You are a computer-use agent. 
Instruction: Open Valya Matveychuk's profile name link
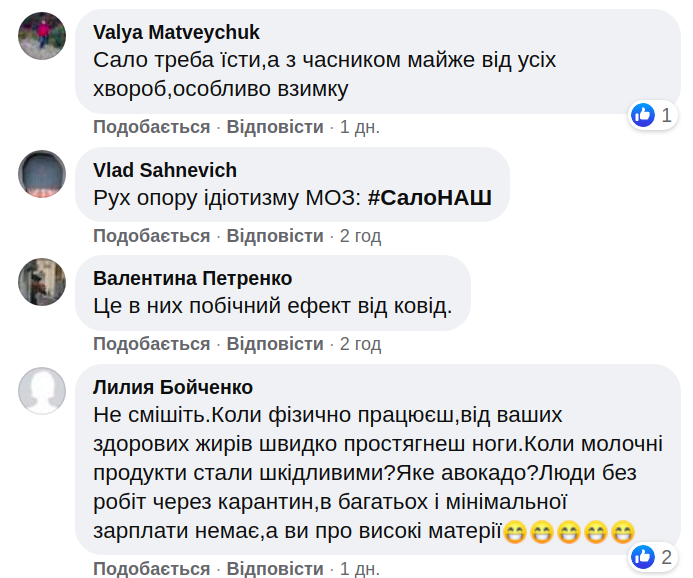(175, 33)
